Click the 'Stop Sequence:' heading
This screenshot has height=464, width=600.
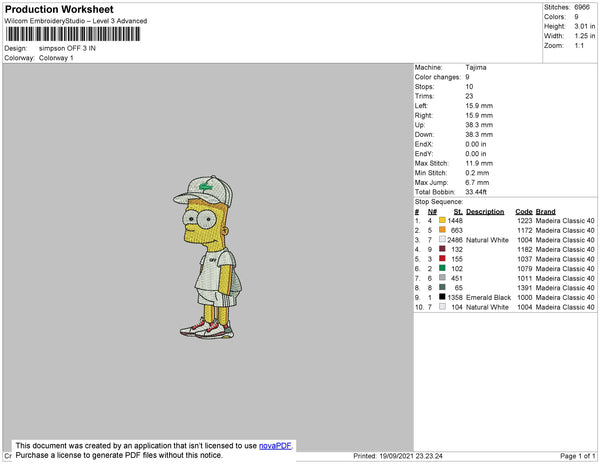click(x=439, y=202)
